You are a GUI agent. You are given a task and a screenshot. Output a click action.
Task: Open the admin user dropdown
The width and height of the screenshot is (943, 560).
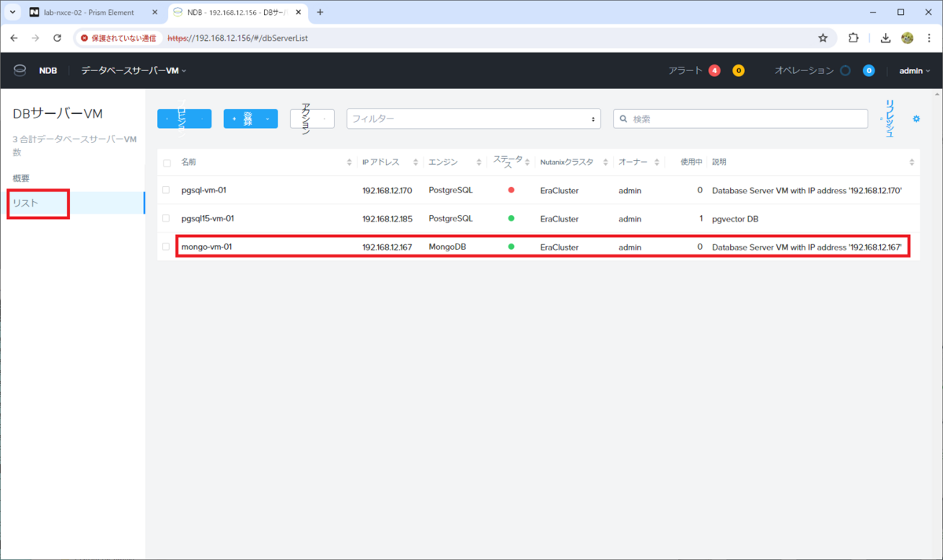pyautogui.click(x=915, y=71)
